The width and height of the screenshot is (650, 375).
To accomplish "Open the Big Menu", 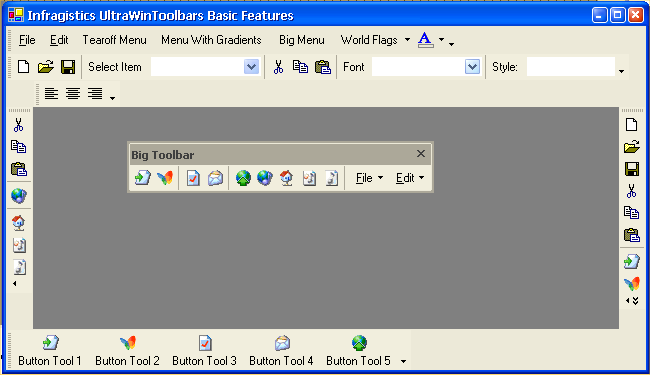I will click(x=301, y=40).
